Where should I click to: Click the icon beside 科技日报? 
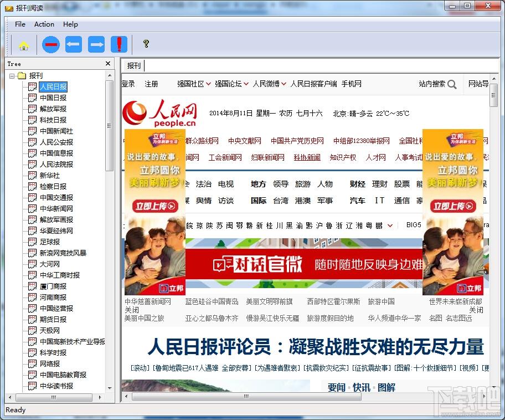point(32,120)
